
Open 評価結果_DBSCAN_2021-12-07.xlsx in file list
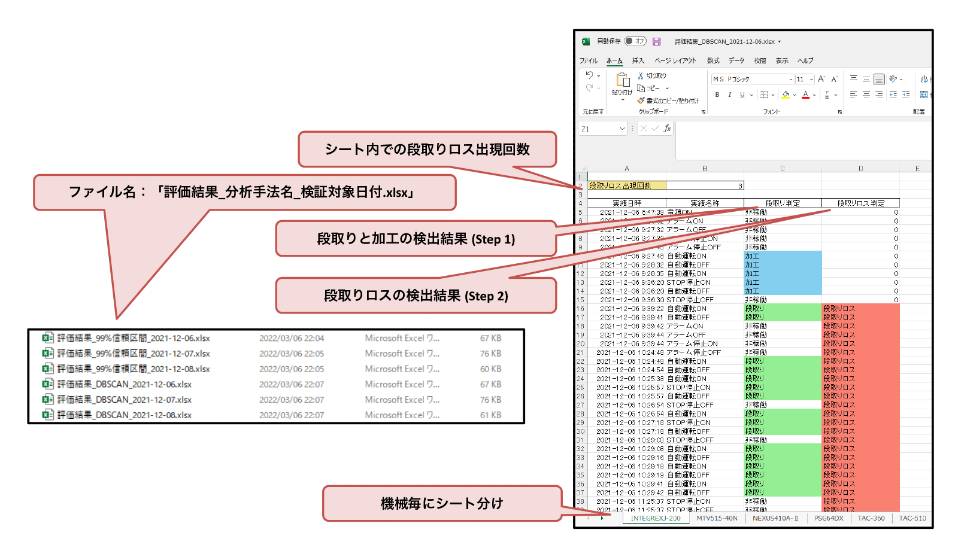coord(124,400)
